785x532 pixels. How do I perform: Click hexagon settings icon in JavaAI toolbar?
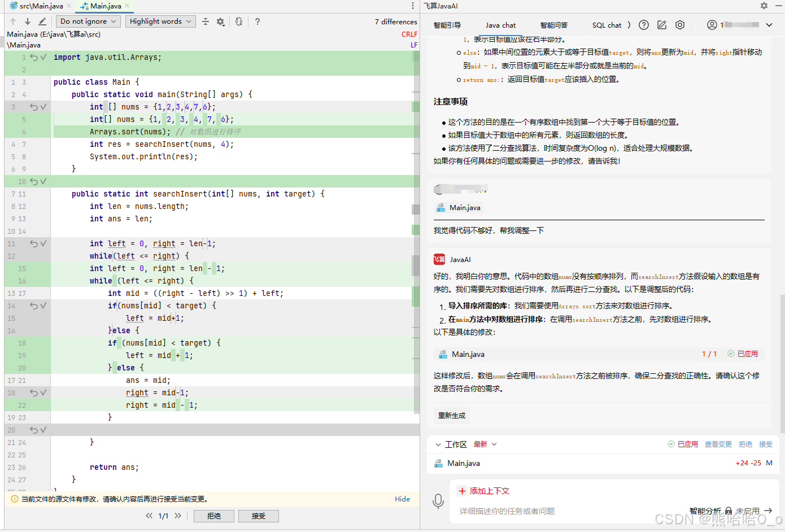pos(680,25)
